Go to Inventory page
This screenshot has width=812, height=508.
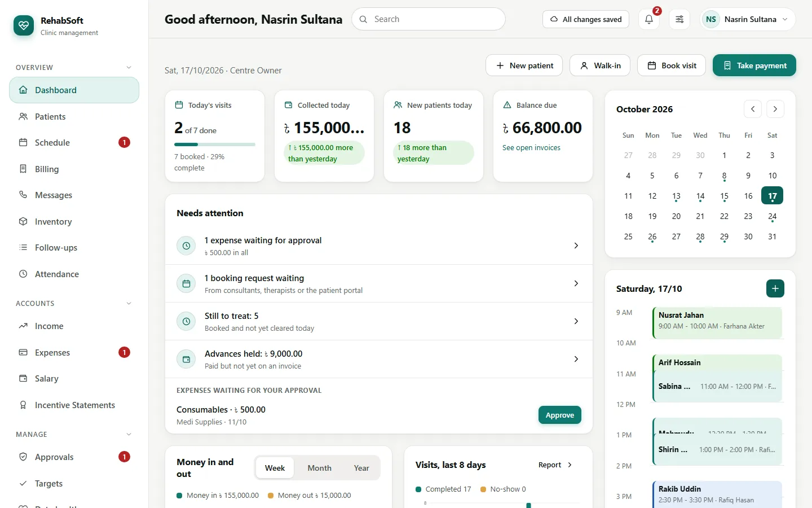[74, 221]
